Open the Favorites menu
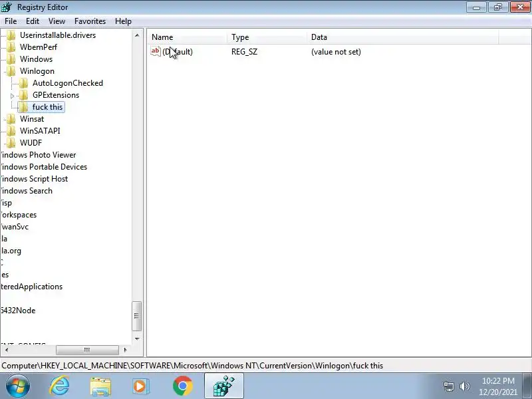 [x=90, y=21]
